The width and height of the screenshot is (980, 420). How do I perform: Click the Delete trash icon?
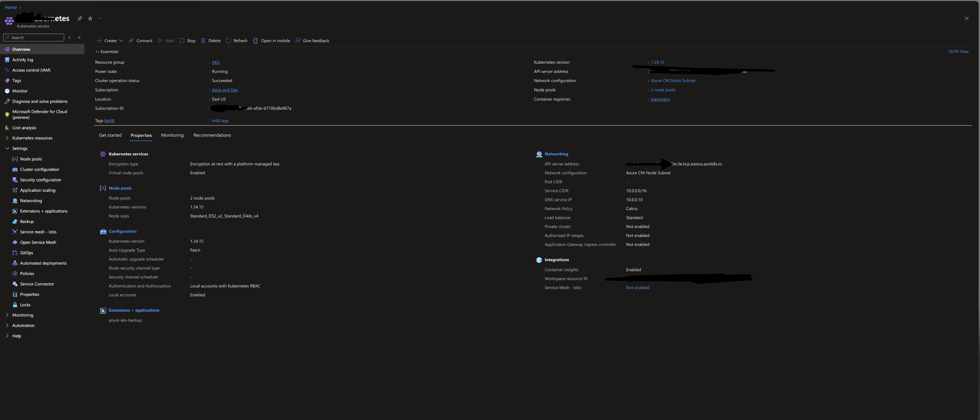coord(203,41)
